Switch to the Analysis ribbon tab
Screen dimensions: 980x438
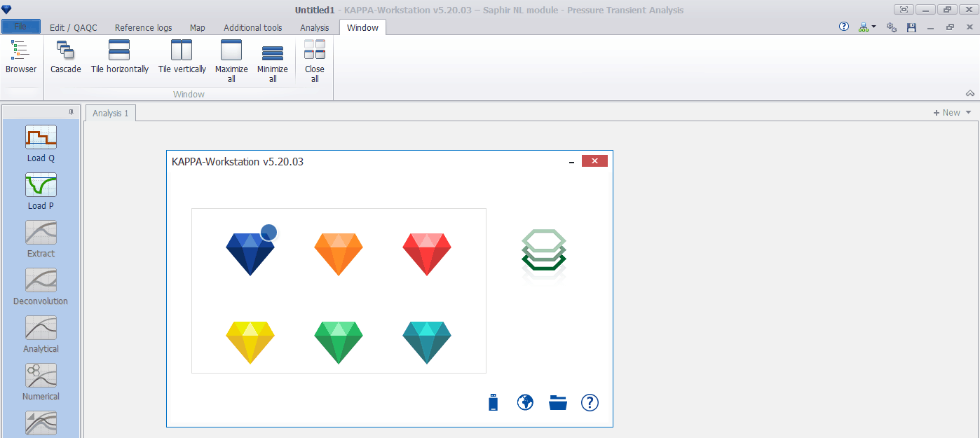[x=314, y=27]
